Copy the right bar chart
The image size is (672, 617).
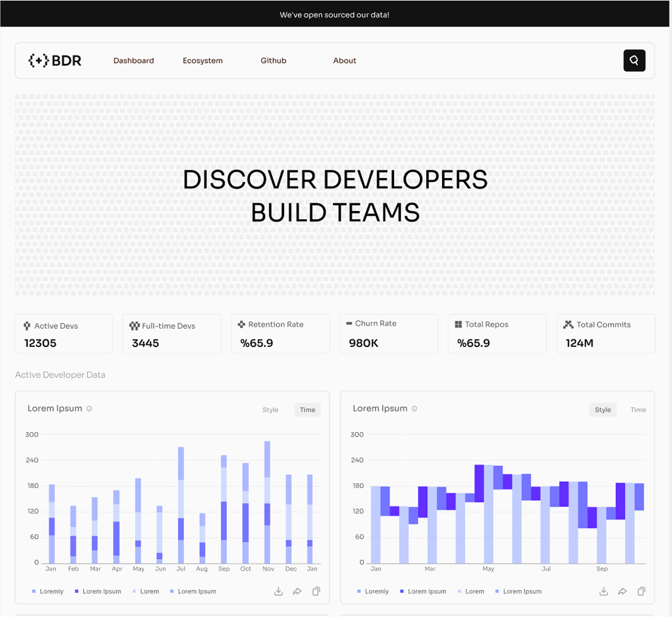coord(641,591)
